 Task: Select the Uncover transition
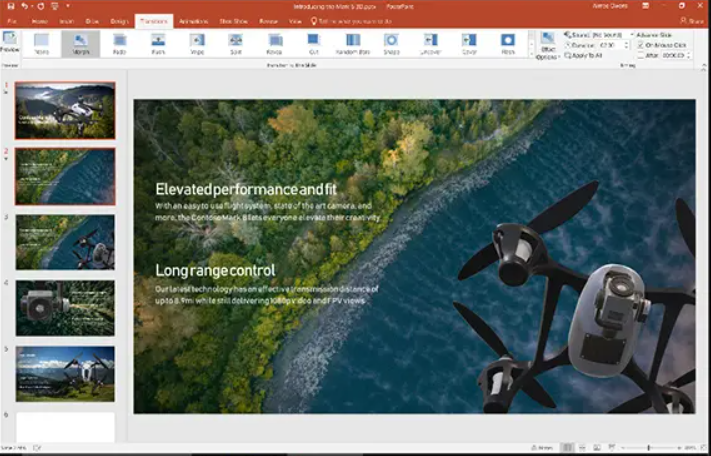coord(430,44)
